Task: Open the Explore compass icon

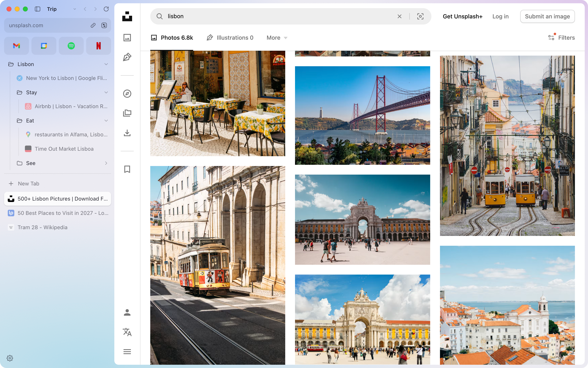Action: pyautogui.click(x=127, y=94)
